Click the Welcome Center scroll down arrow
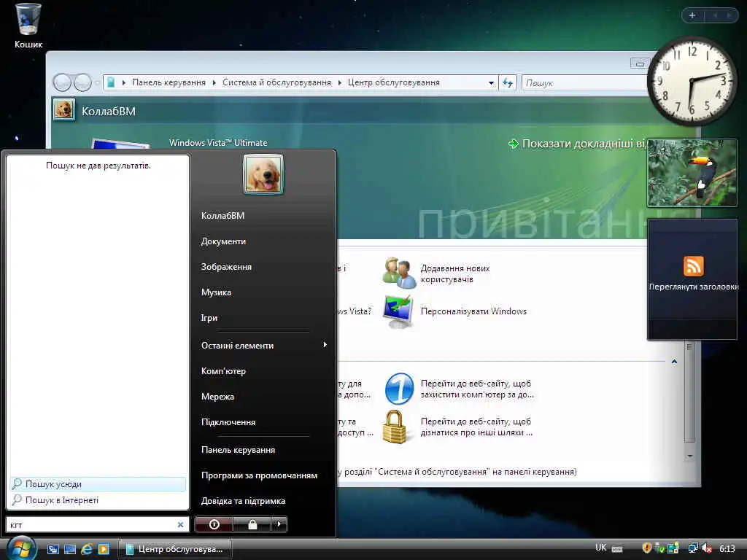The image size is (747, 560). (689, 456)
